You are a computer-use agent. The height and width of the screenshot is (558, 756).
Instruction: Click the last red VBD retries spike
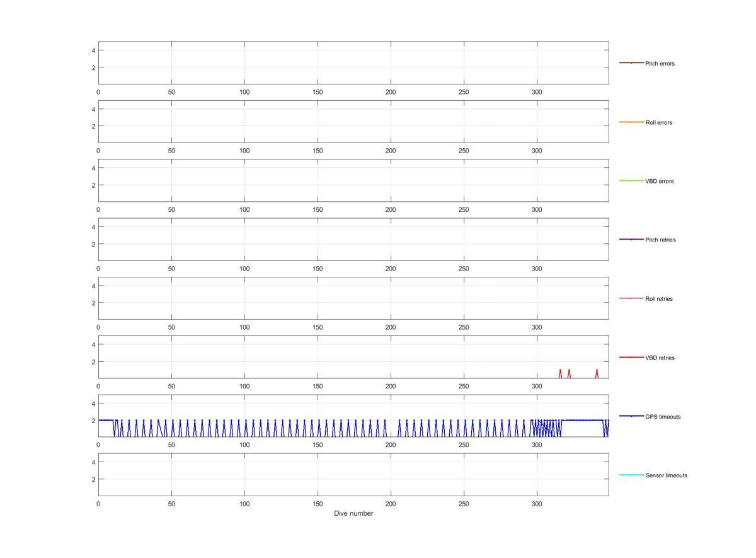coord(597,373)
